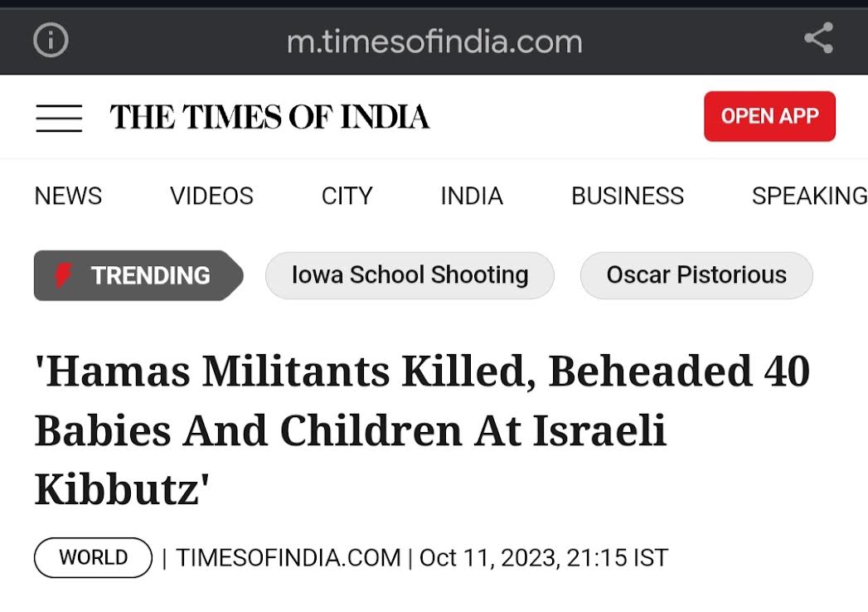The height and width of the screenshot is (612, 868).
Task: Open the INDIA section tab
Action: [x=472, y=196]
